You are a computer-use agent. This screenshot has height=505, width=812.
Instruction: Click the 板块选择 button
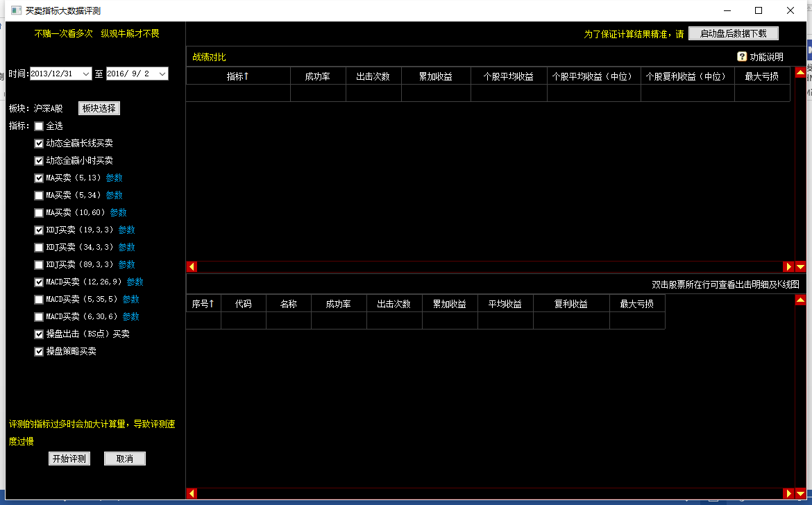point(99,108)
